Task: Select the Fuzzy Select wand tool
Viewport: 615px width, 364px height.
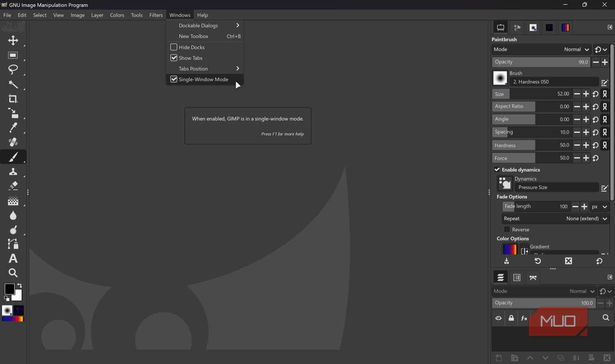Action: (13, 84)
